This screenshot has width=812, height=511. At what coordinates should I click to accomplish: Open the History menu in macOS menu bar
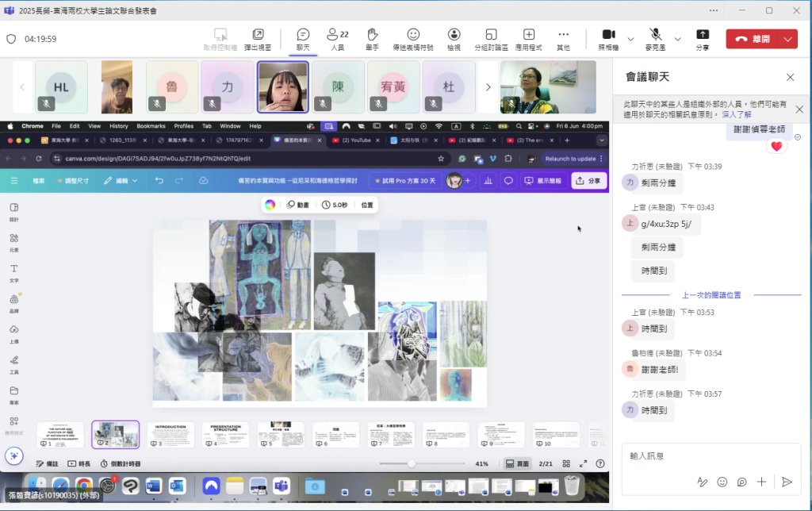pos(119,126)
